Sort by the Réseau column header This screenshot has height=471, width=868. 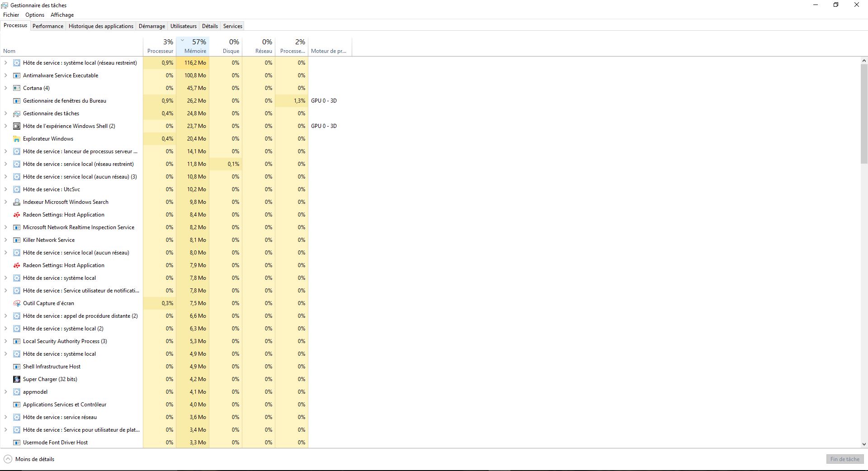259,47
